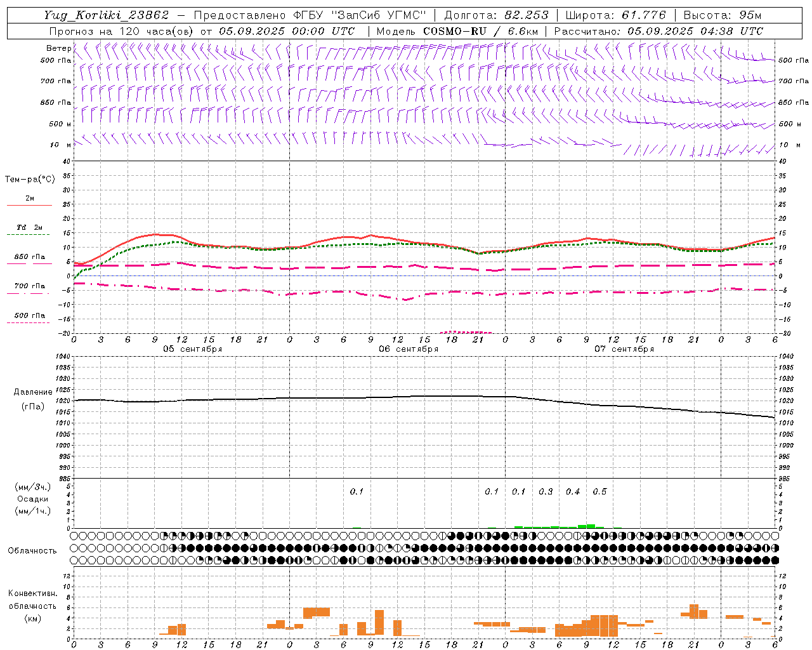The height and width of the screenshot is (650, 812).
Task: Click the station title Yug_Korliki_23862
Action: pyautogui.click(x=107, y=15)
